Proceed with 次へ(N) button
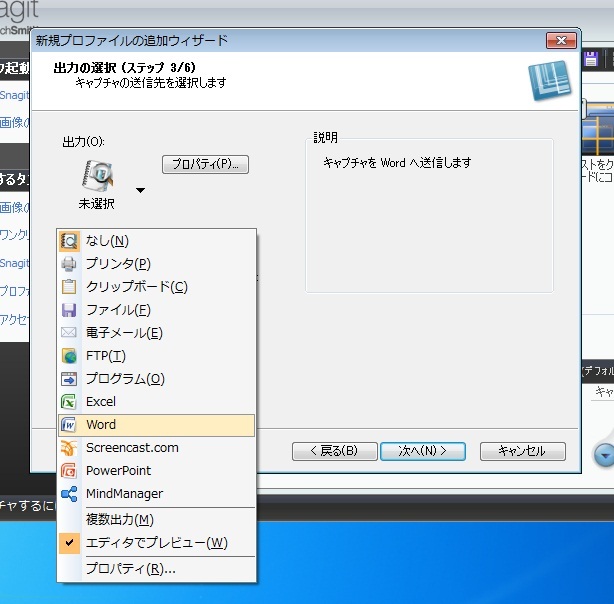The height and width of the screenshot is (604, 614). click(x=423, y=451)
